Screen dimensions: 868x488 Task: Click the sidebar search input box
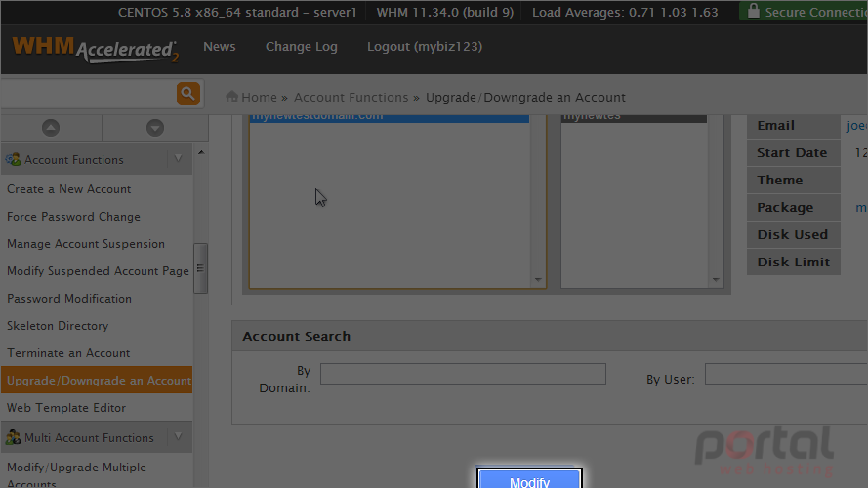pos(89,94)
